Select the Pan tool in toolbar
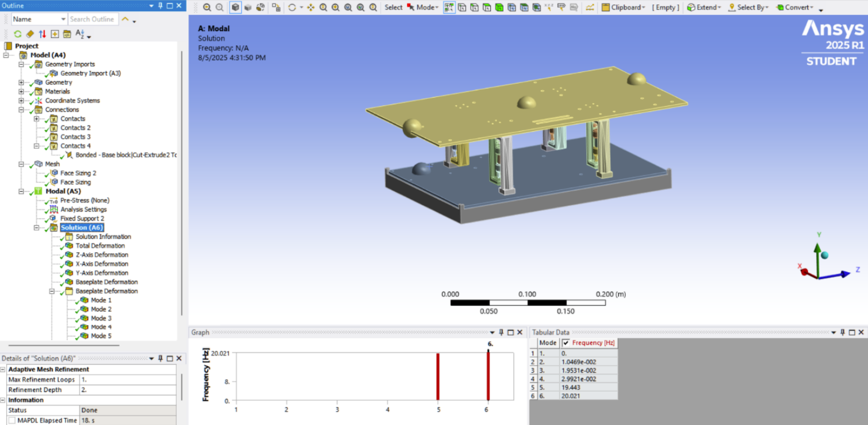Screen dimensions: 868x425 pos(311,8)
